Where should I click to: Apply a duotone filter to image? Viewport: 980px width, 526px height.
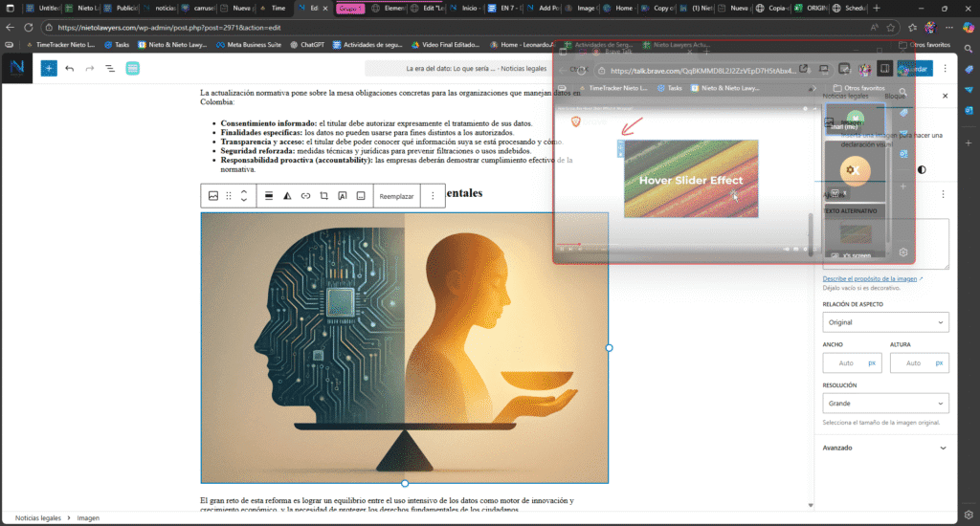pyautogui.click(x=287, y=196)
